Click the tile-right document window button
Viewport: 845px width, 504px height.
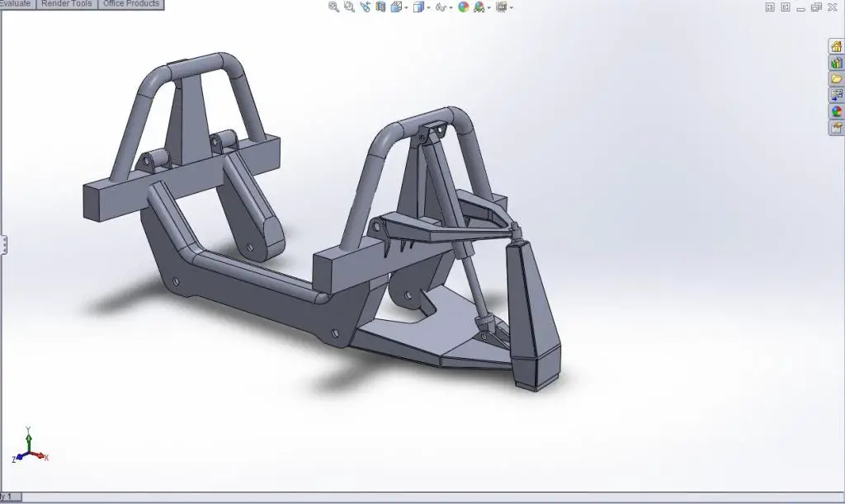786,7
